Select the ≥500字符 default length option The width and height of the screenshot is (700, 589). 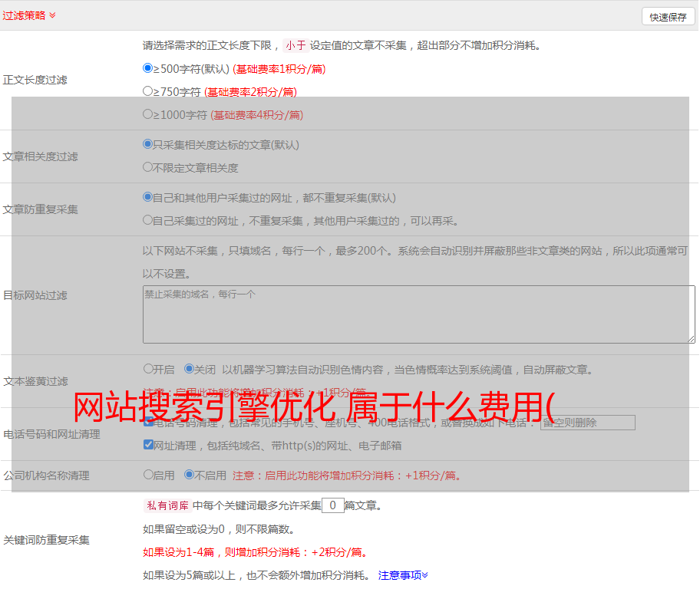coord(148,68)
